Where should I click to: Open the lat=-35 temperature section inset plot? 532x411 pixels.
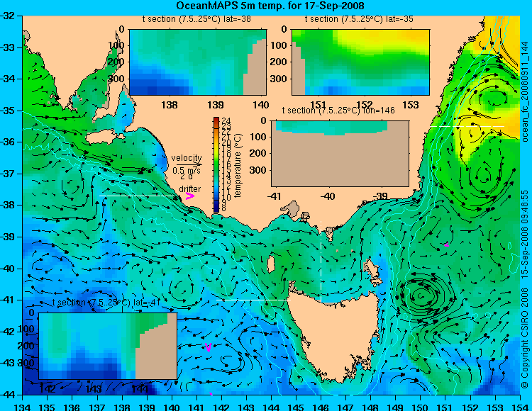(360, 62)
